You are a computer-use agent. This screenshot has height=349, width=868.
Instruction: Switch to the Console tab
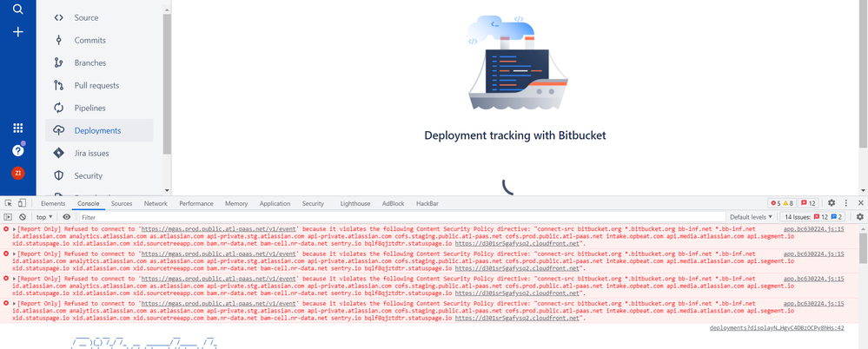pyautogui.click(x=88, y=203)
